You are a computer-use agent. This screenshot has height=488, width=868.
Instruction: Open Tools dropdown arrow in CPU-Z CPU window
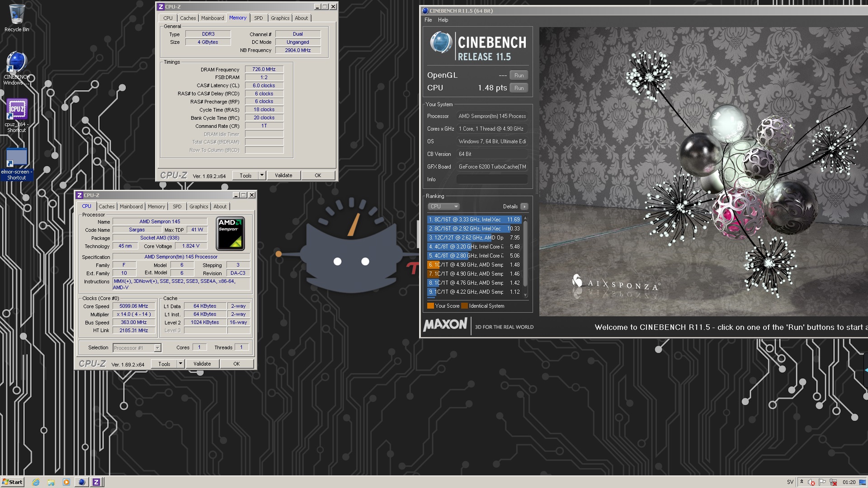[180, 364]
